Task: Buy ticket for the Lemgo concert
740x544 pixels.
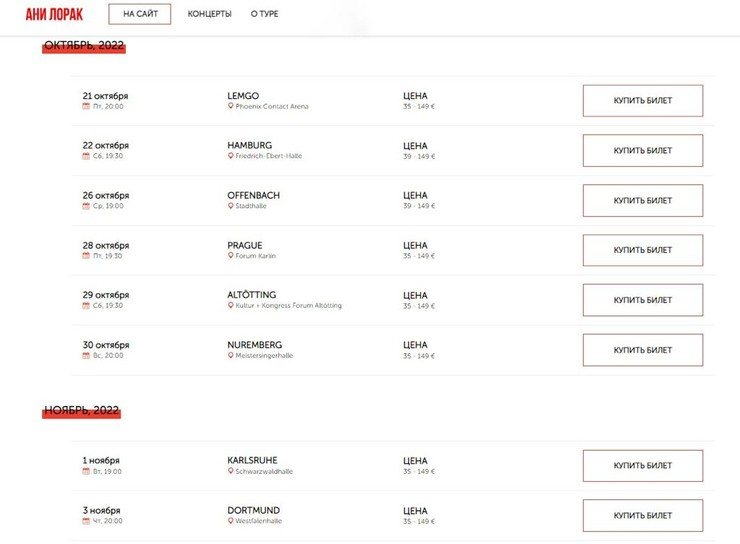Action: click(642, 101)
